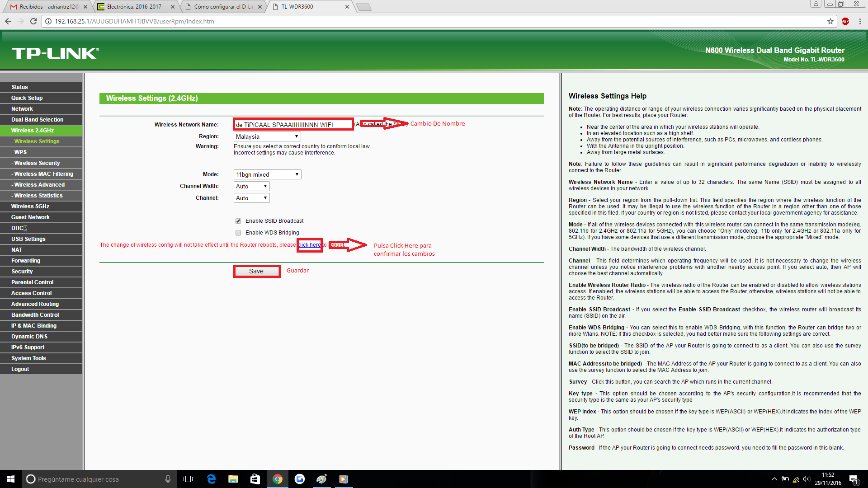The height and width of the screenshot is (488, 868).
Task: Follow the 'click here' reboot link
Action: tap(310, 245)
